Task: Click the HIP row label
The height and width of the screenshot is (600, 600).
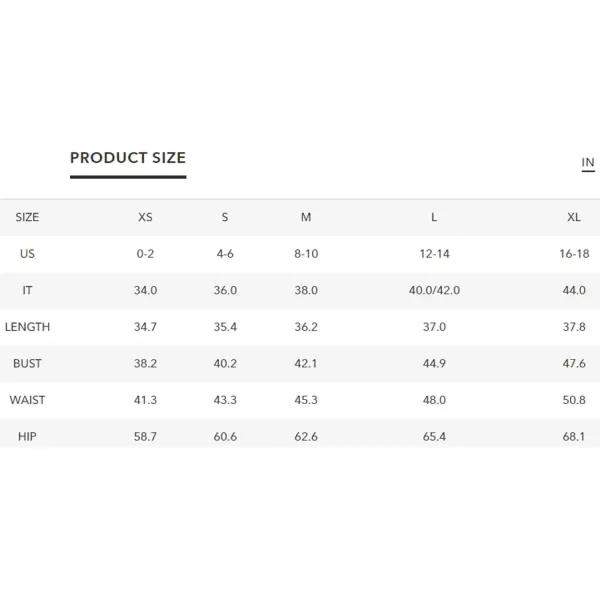Action: pyautogui.click(x=27, y=437)
